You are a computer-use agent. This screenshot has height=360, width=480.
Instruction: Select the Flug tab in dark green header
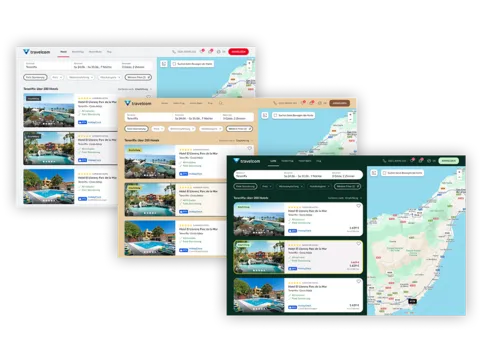(x=319, y=161)
